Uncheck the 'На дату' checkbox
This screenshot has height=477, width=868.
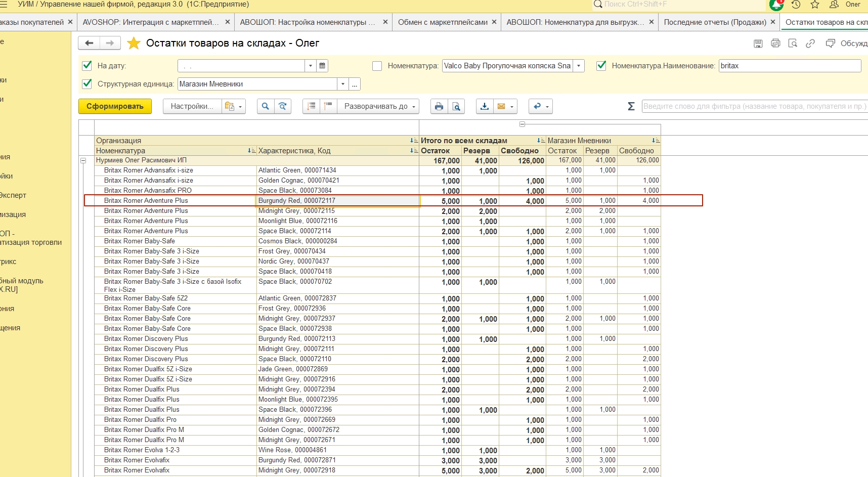[87, 66]
